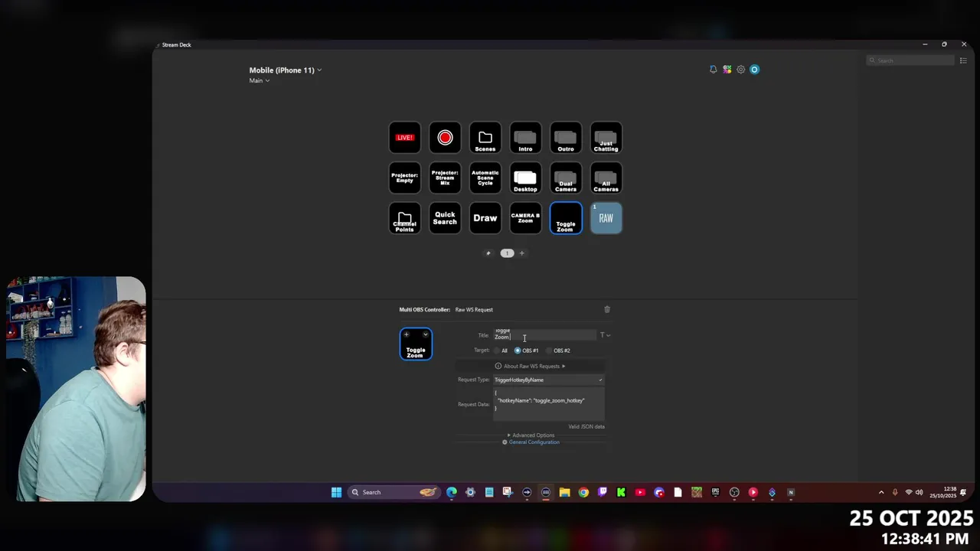Image resolution: width=980 pixels, height=551 pixels.
Task: Open YouTube icon in taskbar
Action: pos(640,492)
